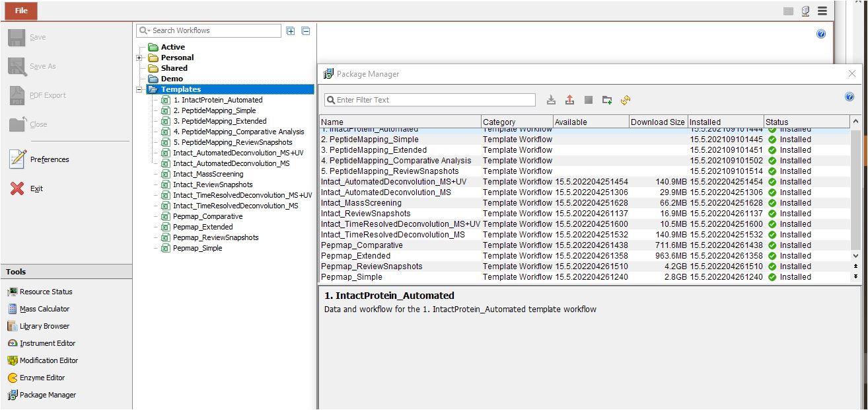Screen dimensions: 868x410
Task: Click the gray Save command
Action: [27, 38]
